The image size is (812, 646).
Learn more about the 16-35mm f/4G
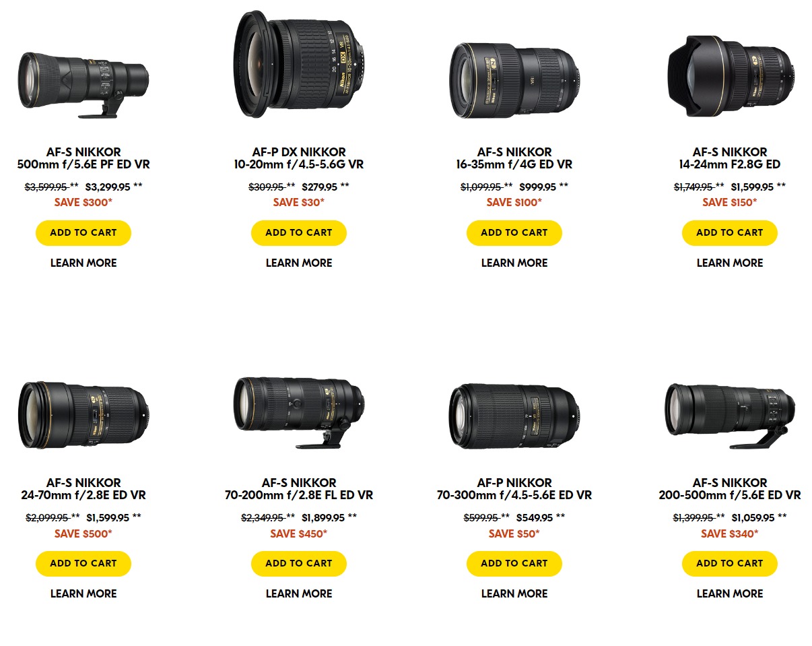[514, 263]
